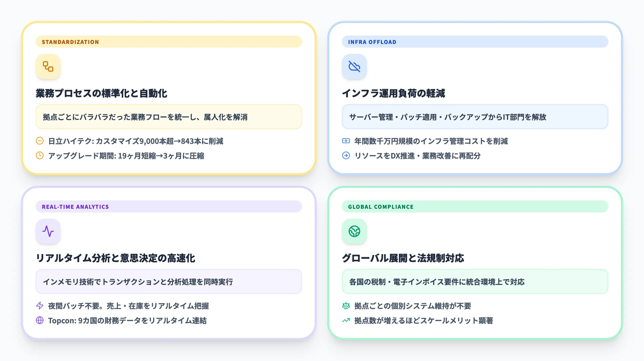Click the green globe icon under Global Compliance
The height and width of the screenshot is (361, 644).
[354, 231]
